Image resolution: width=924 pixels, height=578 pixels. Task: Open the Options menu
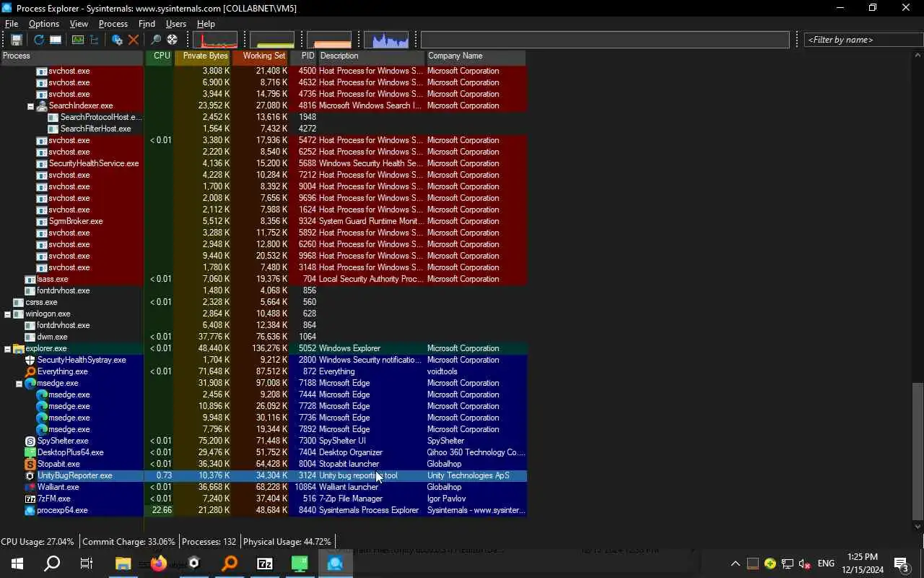tap(44, 24)
